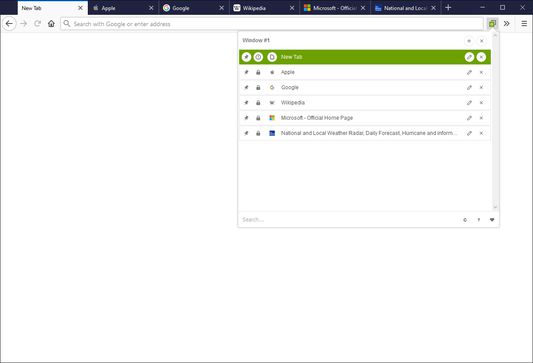Open help with the question mark icon
This screenshot has height=363, width=533.
click(x=479, y=220)
